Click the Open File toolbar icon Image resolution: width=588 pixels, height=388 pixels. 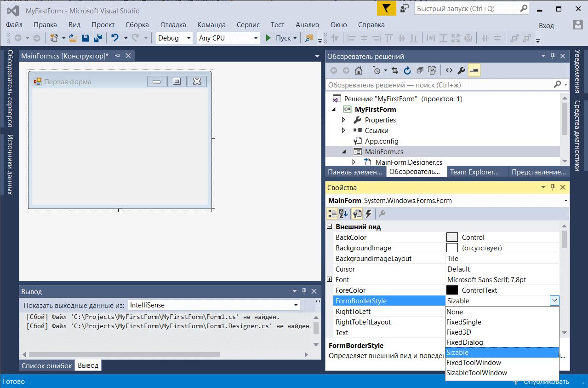click(73, 38)
